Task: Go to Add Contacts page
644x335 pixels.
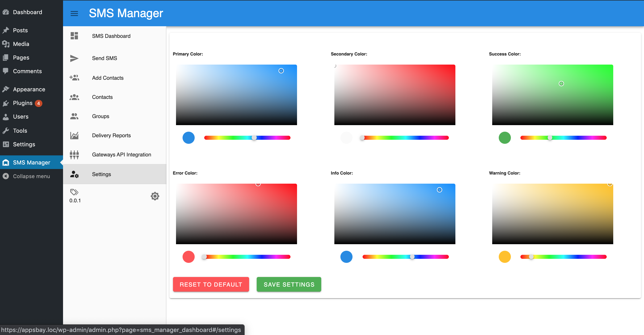Action: [114, 78]
